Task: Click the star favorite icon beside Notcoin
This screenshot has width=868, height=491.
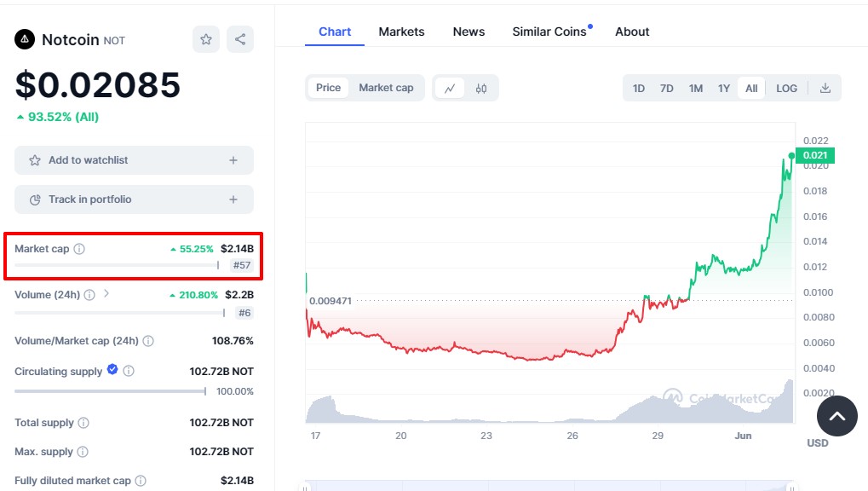Action: pos(206,39)
